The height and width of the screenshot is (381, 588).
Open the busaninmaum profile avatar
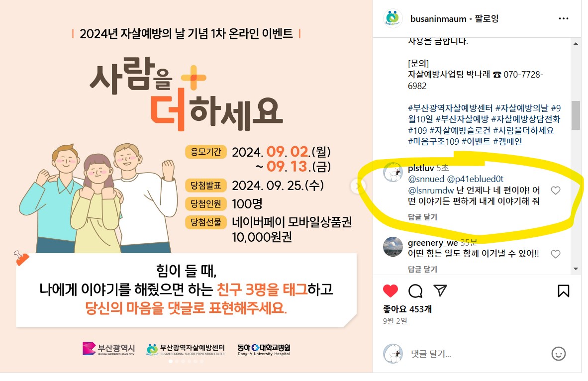pos(392,18)
